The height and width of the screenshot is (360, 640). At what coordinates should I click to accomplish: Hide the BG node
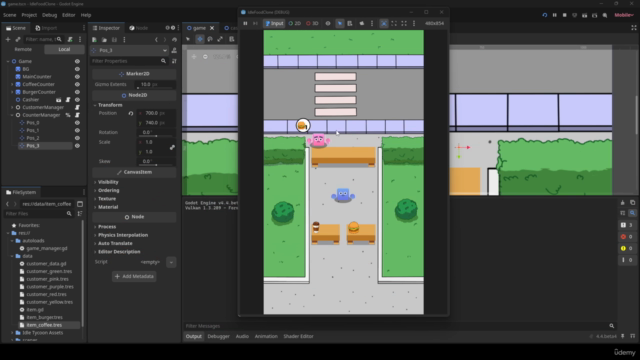tap(77, 69)
